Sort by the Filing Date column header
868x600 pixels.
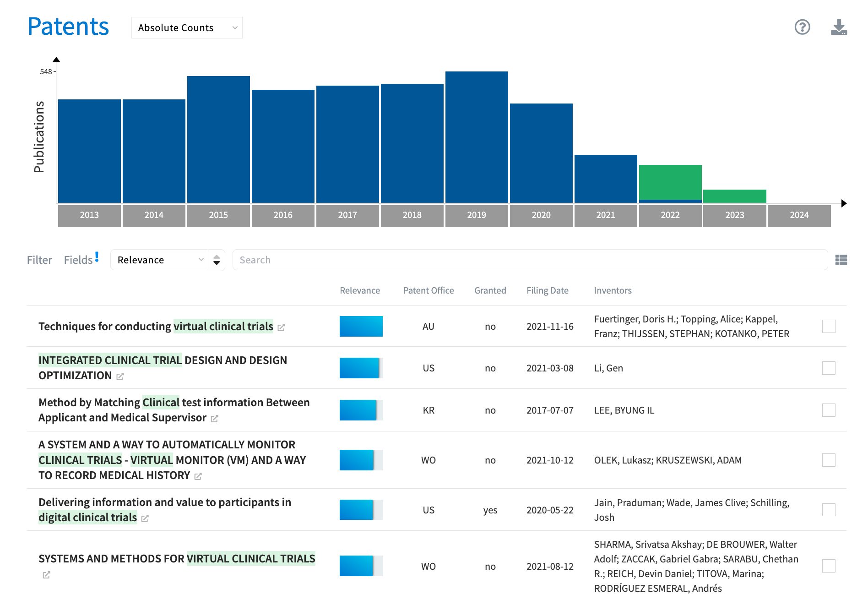point(547,290)
